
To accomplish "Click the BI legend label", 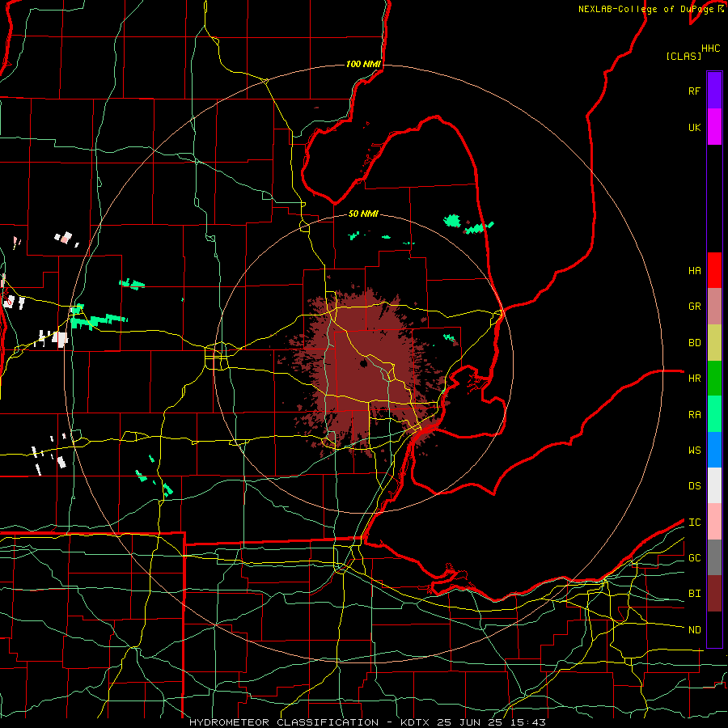I will tap(694, 594).
